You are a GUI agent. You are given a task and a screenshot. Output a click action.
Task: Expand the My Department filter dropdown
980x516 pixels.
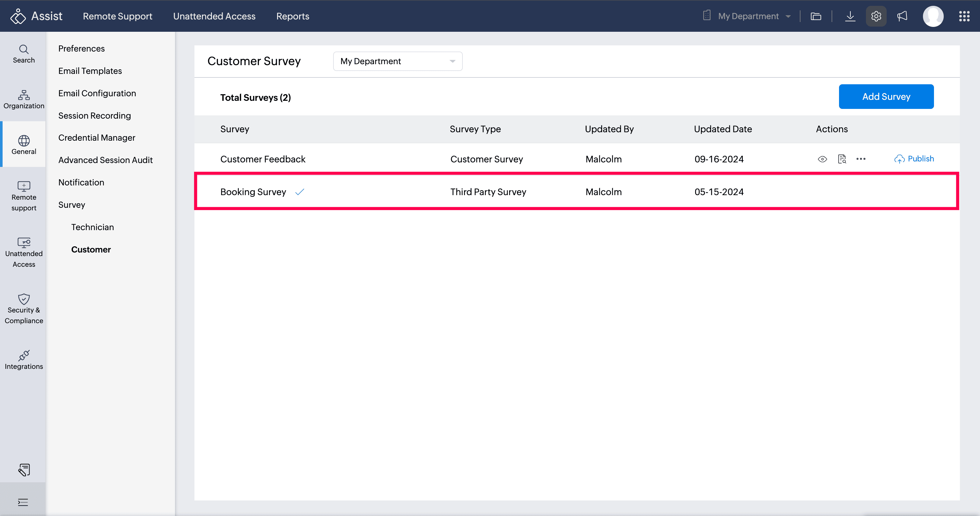click(398, 61)
